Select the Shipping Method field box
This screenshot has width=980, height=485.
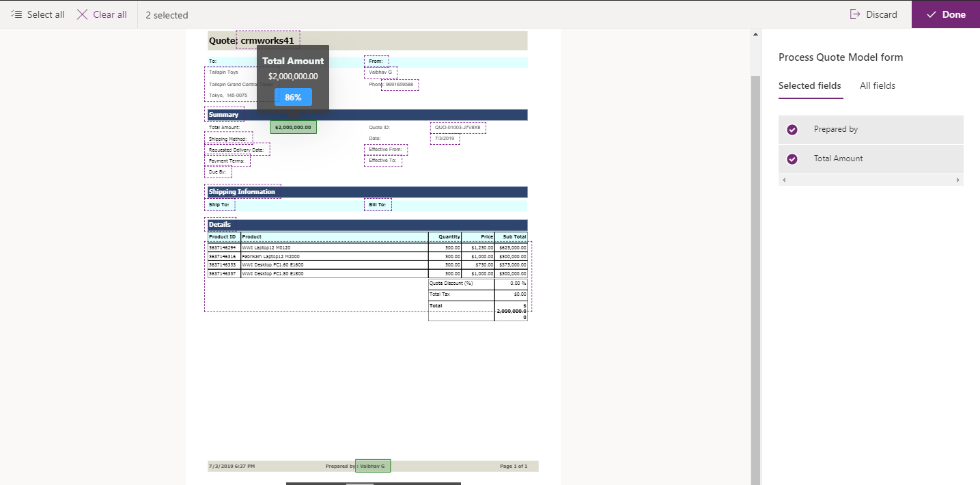pyautogui.click(x=229, y=139)
